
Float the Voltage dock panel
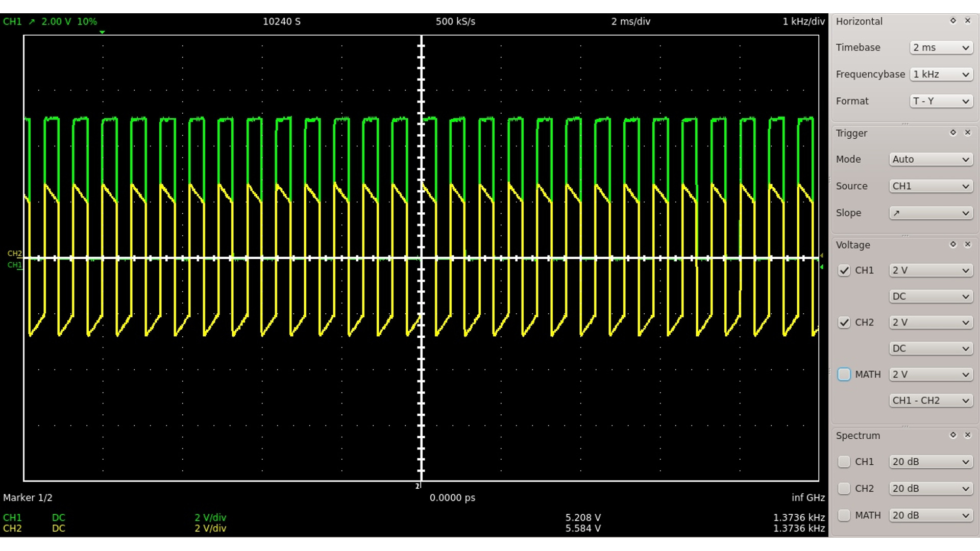pyautogui.click(x=953, y=244)
